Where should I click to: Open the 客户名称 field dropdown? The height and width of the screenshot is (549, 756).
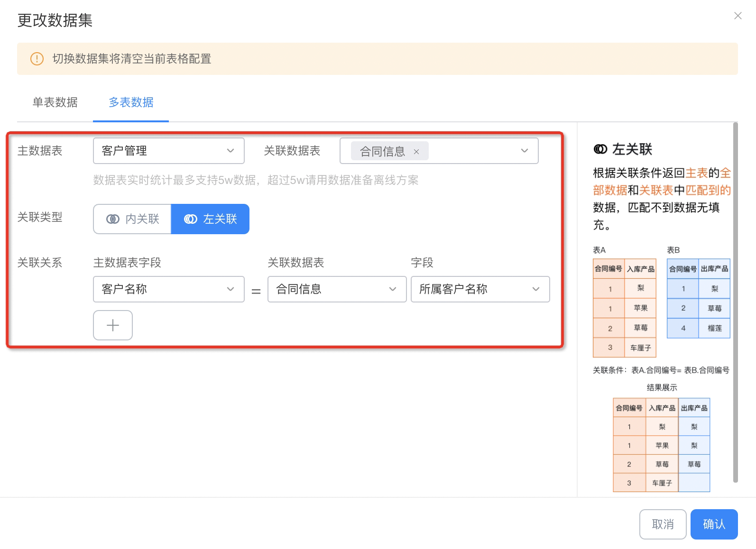pos(169,289)
